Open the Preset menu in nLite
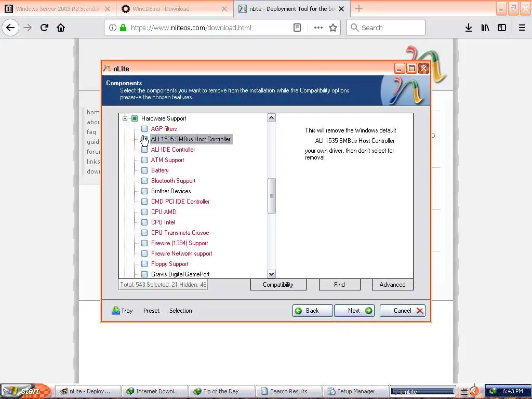 point(151,311)
